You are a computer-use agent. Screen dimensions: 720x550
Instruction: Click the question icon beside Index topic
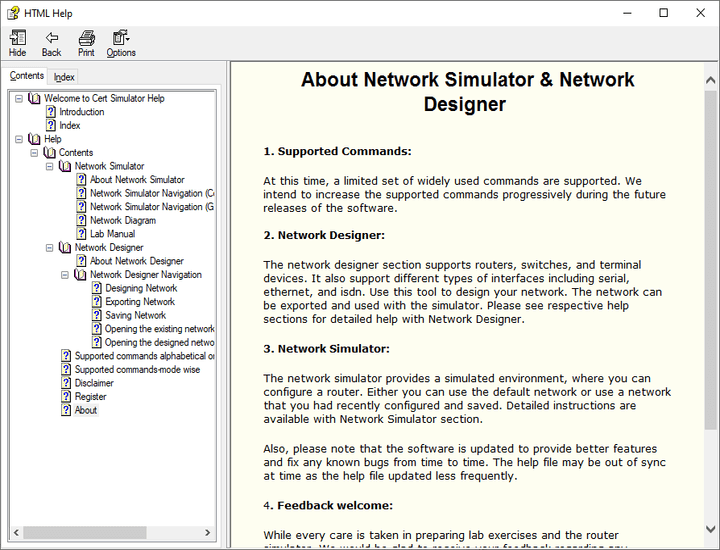click(51, 125)
